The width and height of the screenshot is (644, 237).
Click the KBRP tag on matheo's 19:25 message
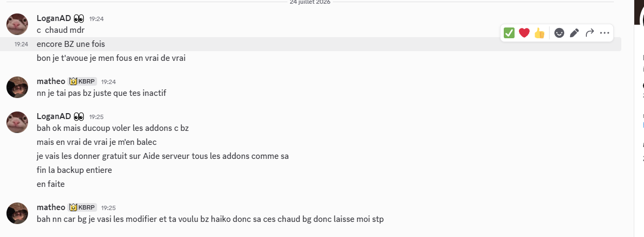(x=82, y=207)
